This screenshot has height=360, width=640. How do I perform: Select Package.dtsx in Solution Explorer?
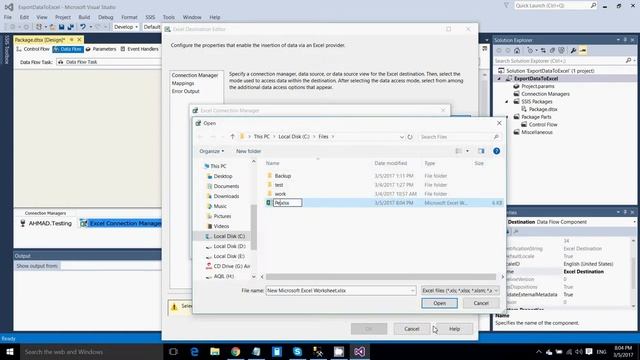(543, 109)
